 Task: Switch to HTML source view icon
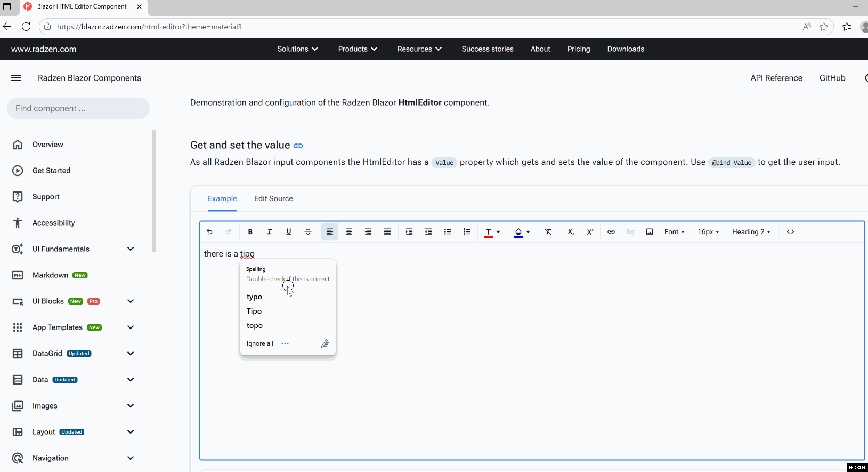click(x=791, y=232)
